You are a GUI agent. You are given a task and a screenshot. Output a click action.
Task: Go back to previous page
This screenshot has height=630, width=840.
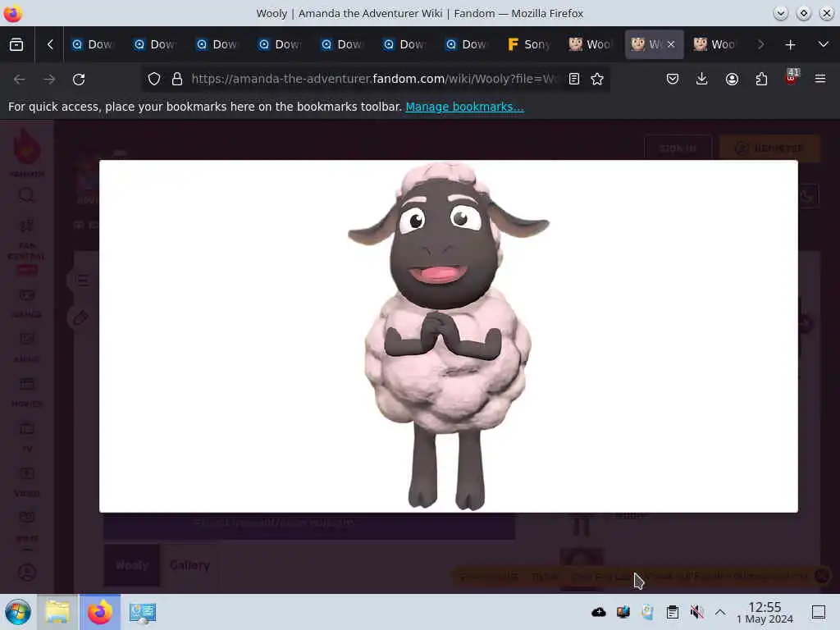(x=20, y=80)
